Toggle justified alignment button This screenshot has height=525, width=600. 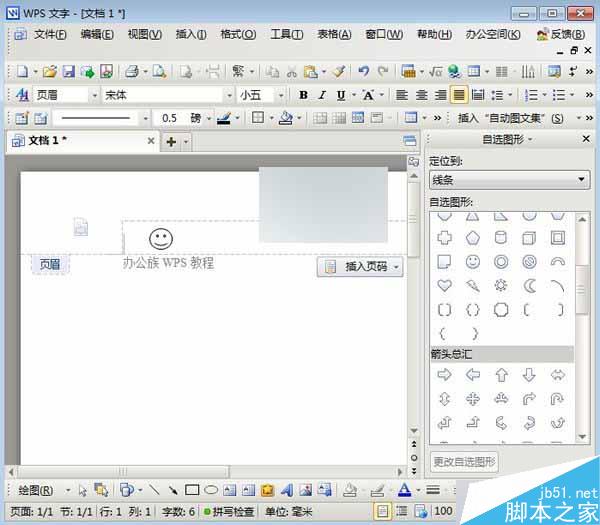point(459,95)
